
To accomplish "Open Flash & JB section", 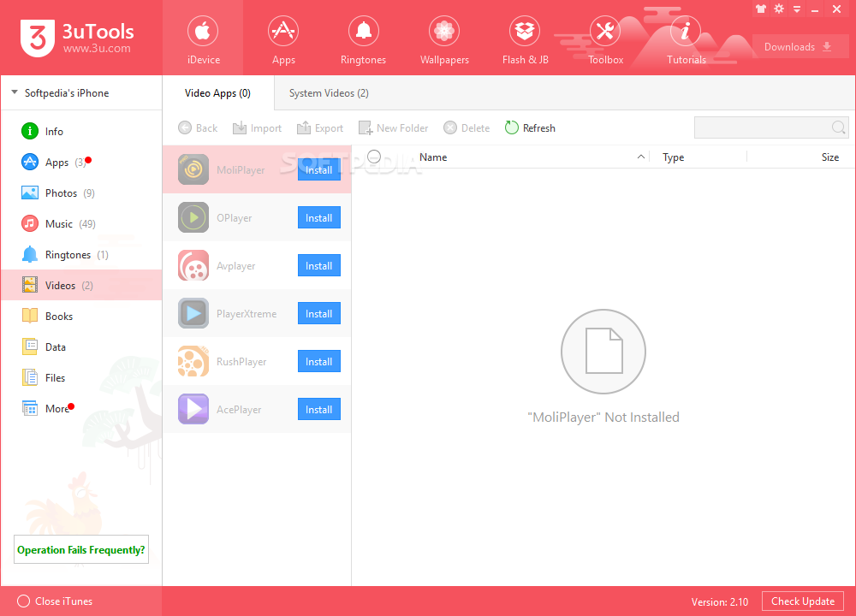I will click(x=525, y=38).
